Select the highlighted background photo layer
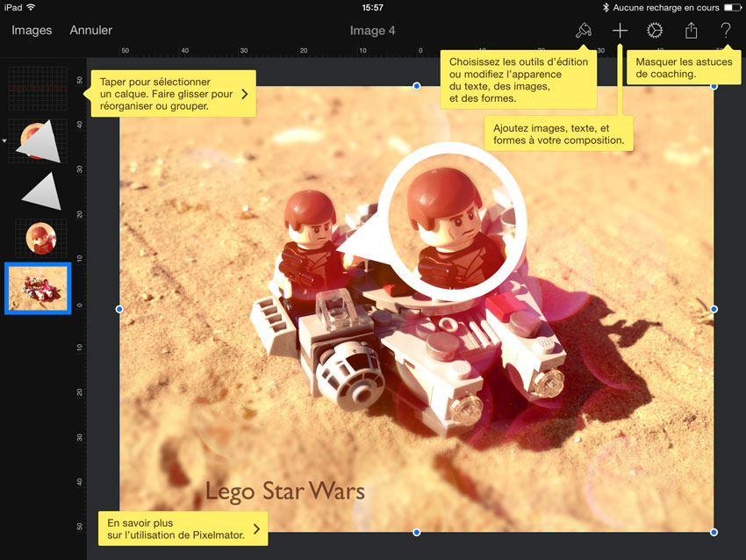746x560 pixels. tap(38, 288)
